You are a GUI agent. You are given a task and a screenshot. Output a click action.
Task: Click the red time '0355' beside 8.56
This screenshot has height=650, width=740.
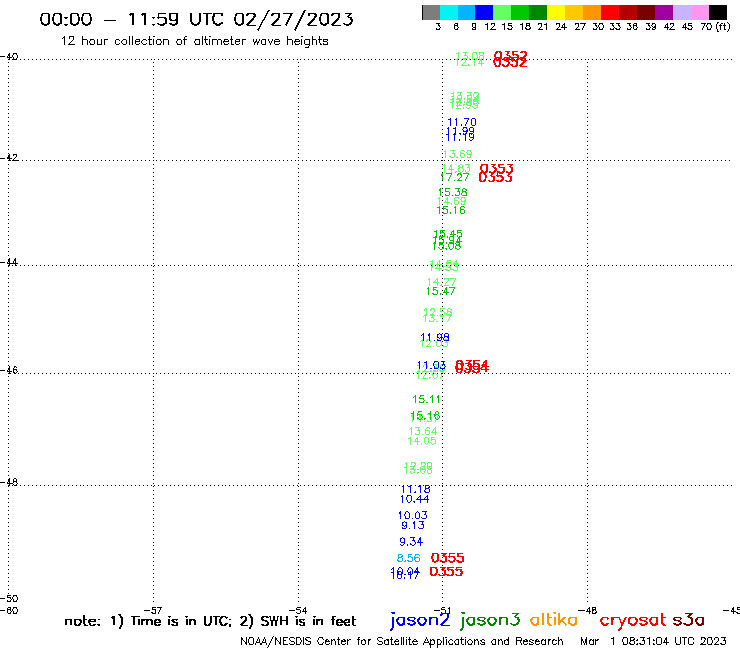point(447,558)
